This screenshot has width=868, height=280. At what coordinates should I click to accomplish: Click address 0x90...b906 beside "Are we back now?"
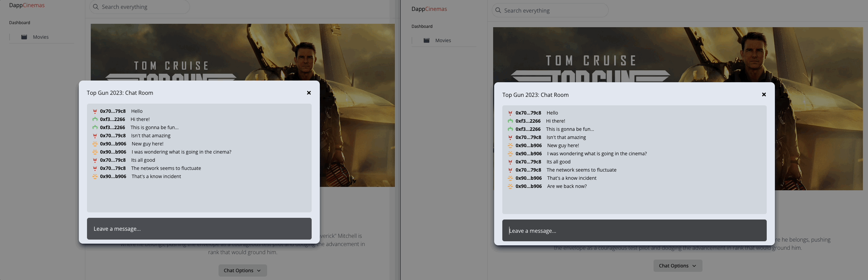point(528,186)
